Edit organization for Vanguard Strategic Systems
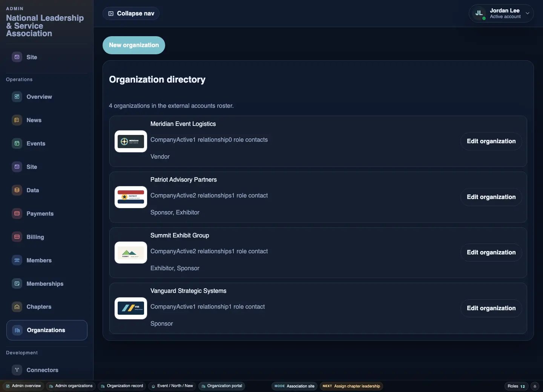 (x=491, y=308)
